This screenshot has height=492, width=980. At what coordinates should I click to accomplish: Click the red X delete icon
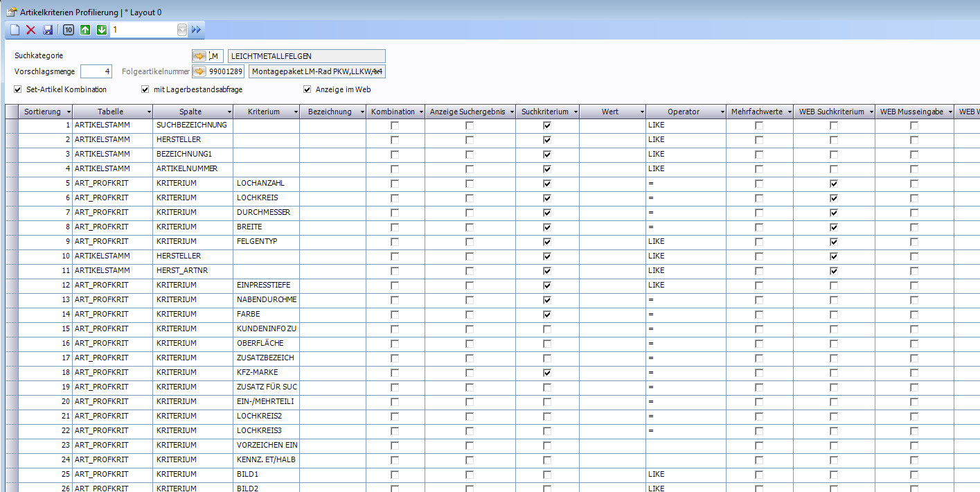[31, 30]
